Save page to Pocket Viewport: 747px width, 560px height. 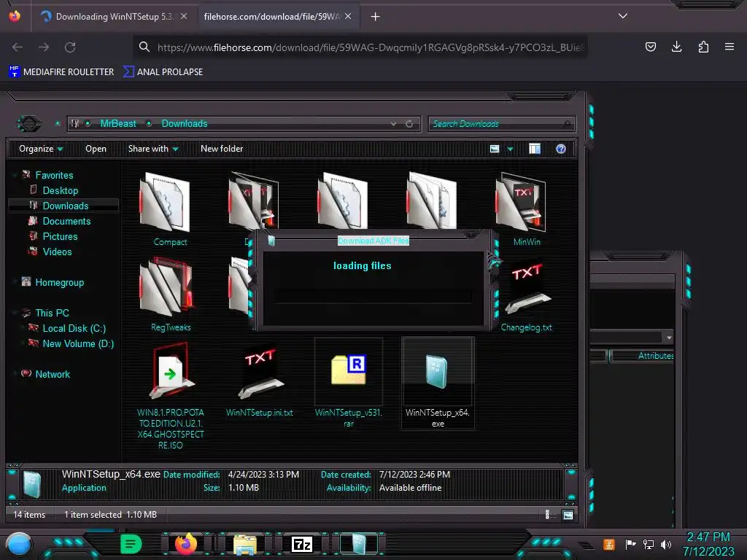point(650,47)
